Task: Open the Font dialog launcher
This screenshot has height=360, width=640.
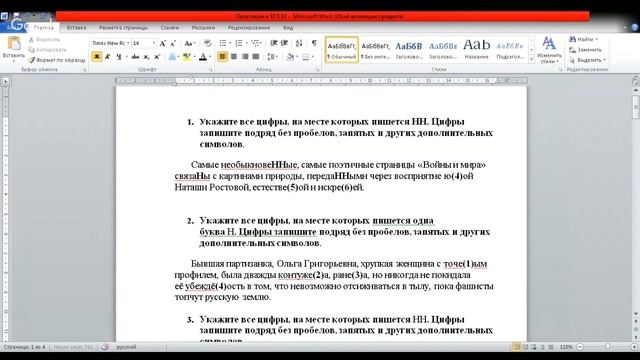Action: pyautogui.click(x=211, y=70)
